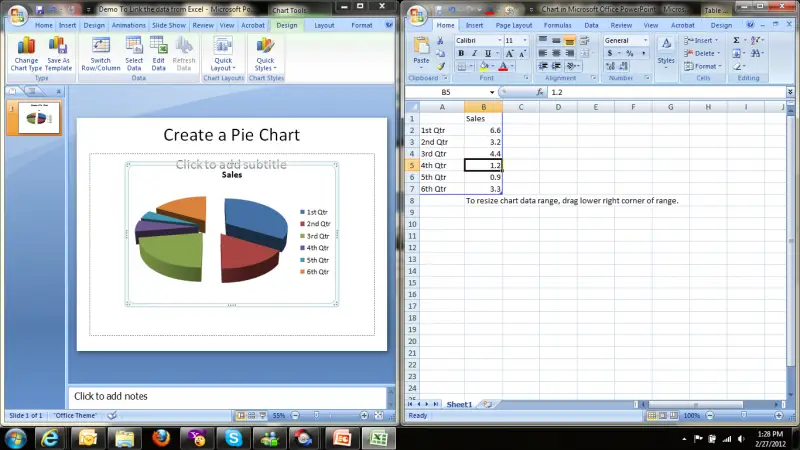Toggle Center alignment in Excel
Image resolution: width=800 pixels, height=450 pixels.
556,53
